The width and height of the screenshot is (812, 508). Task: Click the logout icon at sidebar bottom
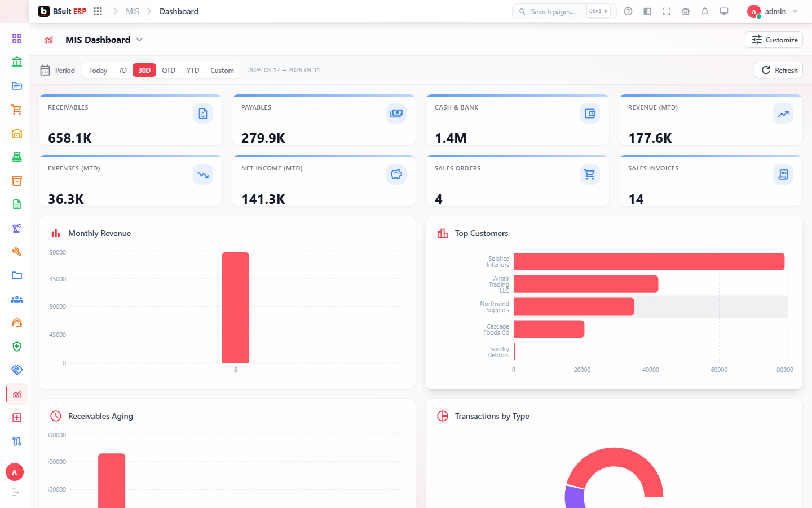coord(15,492)
